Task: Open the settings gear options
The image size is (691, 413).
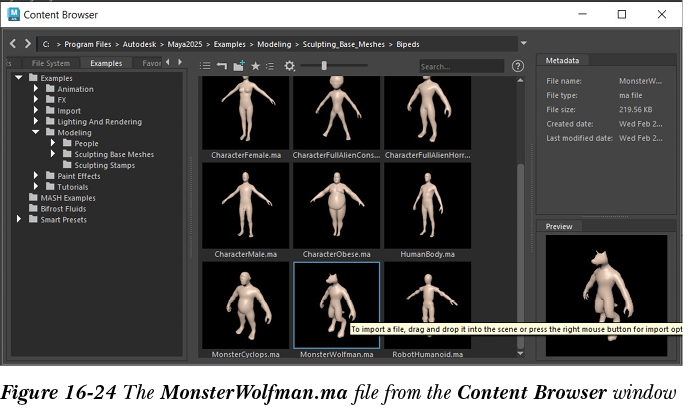Action: point(290,66)
